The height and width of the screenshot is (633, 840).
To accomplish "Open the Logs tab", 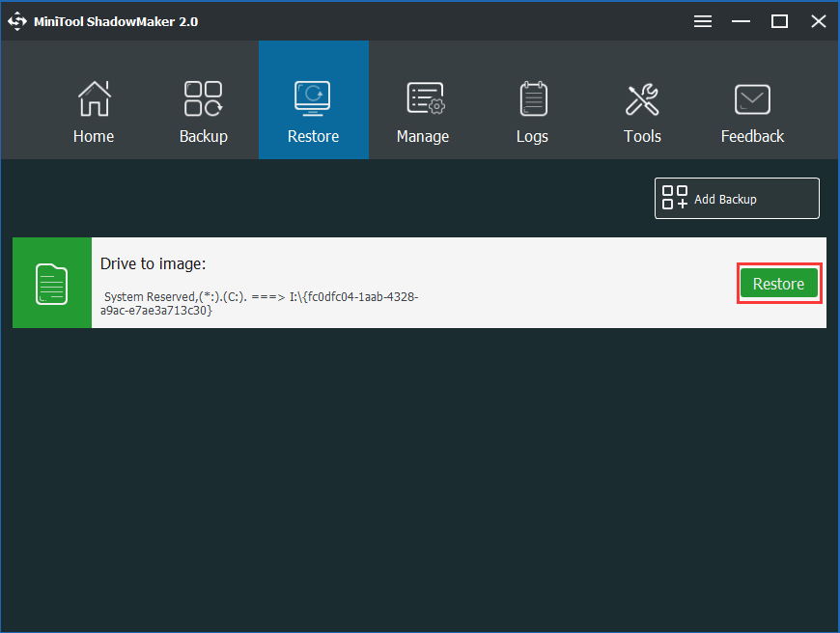I will coord(533,100).
